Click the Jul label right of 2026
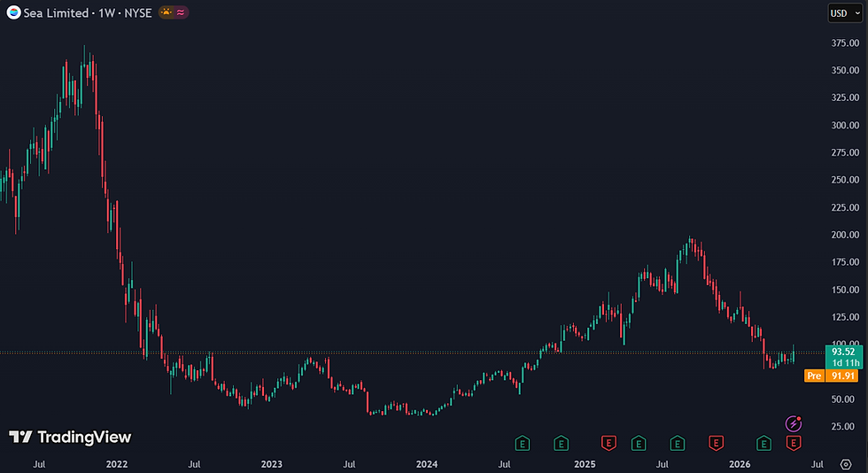The image size is (868, 473). (x=817, y=464)
